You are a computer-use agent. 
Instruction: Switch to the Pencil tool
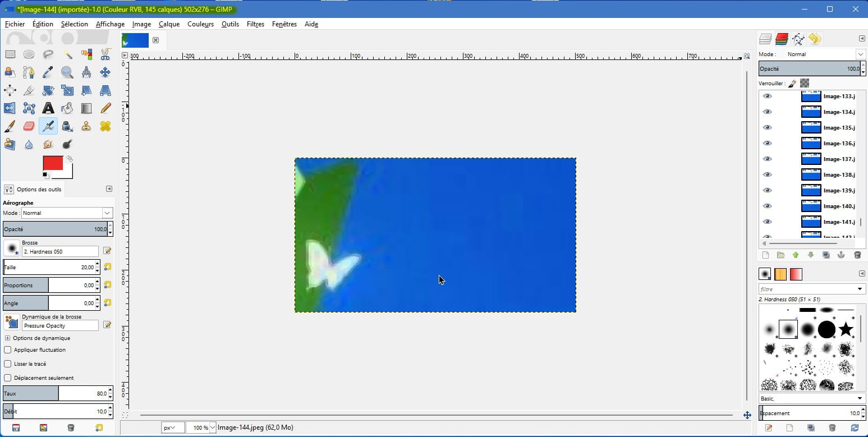point(105,108)
